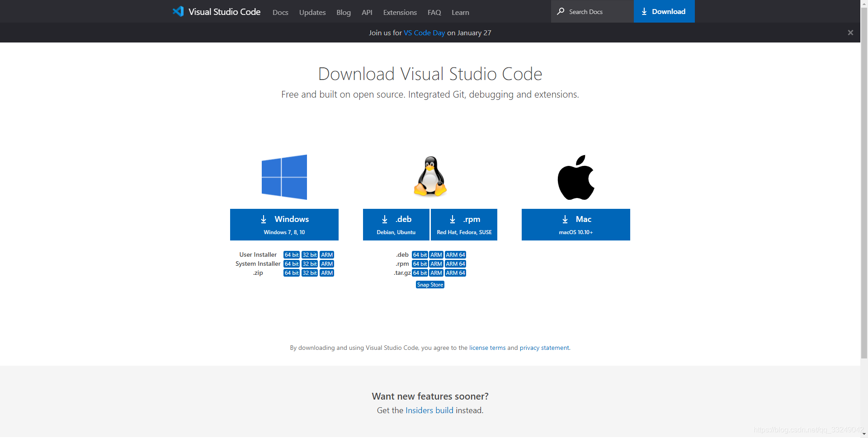The image size is (868, 438).
Task: Click the page vertical scrollbar thumb
Action: click(864, 183)
